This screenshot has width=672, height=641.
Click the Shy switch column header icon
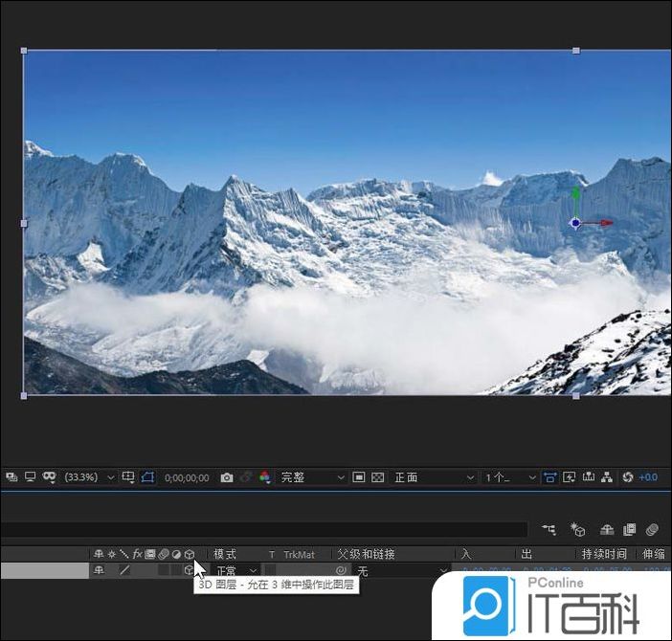(99, 554)
